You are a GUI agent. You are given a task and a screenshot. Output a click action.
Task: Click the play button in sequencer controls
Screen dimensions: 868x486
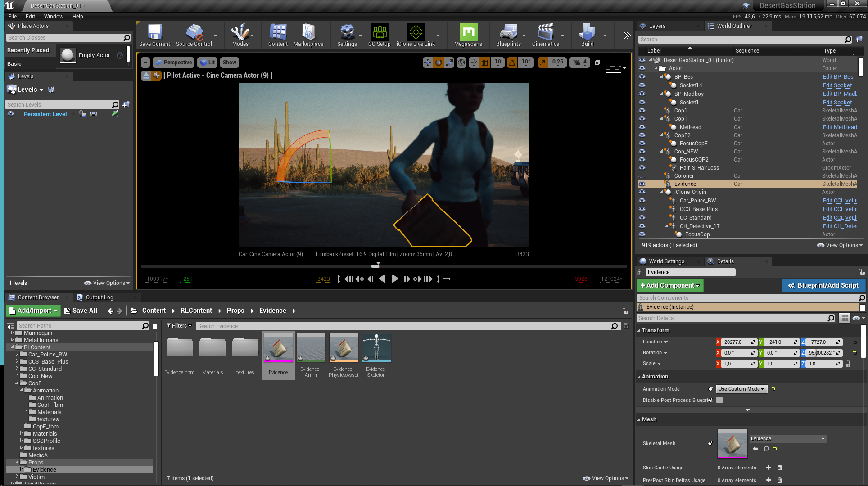395,279
